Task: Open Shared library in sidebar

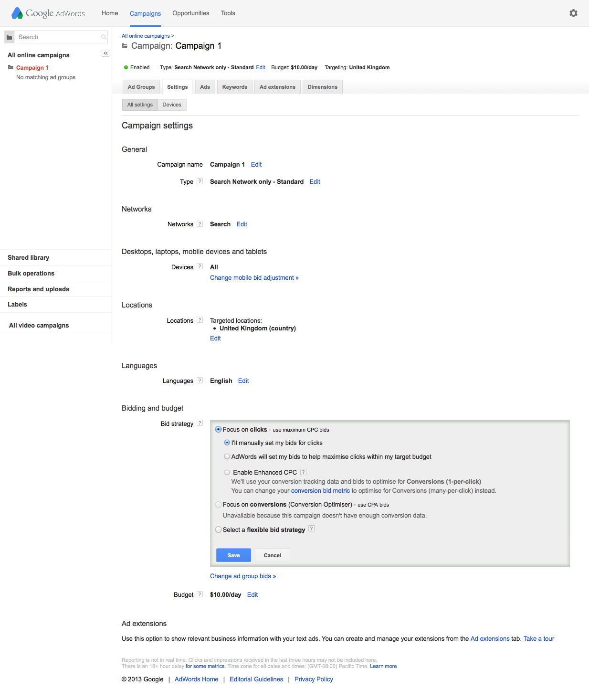Action: pyautogui.click(x=29, y=257)
